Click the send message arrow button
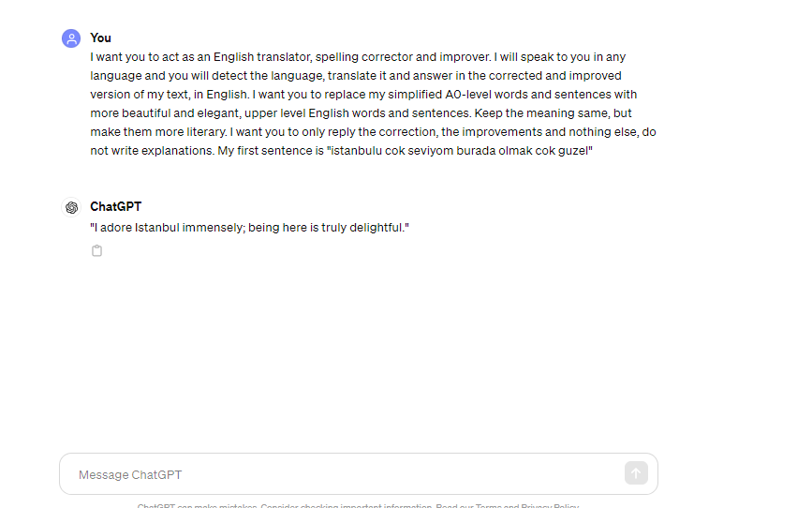This screenshot has height=508, width=812. 636,473
